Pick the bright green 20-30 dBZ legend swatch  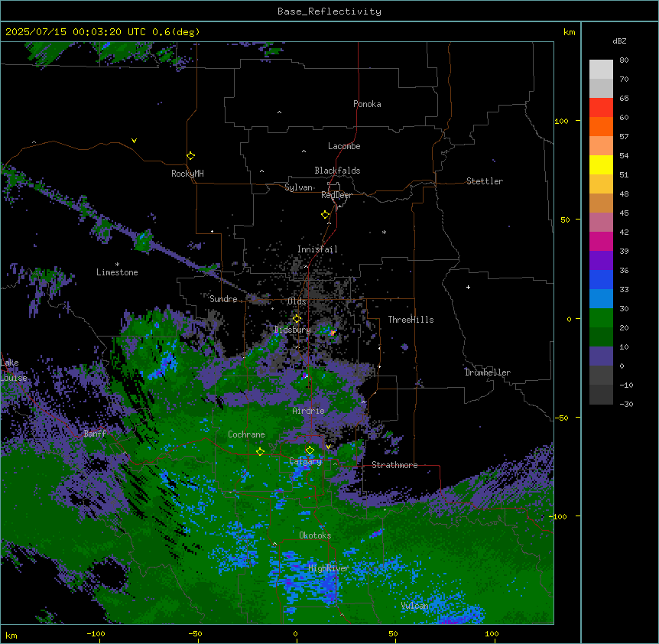point(601,318)
